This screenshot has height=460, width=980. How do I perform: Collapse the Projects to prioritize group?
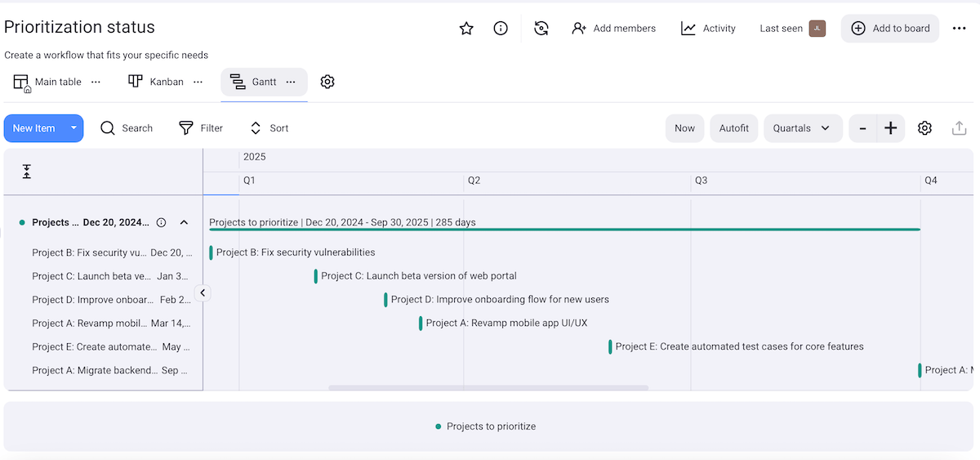click(184, 222)
